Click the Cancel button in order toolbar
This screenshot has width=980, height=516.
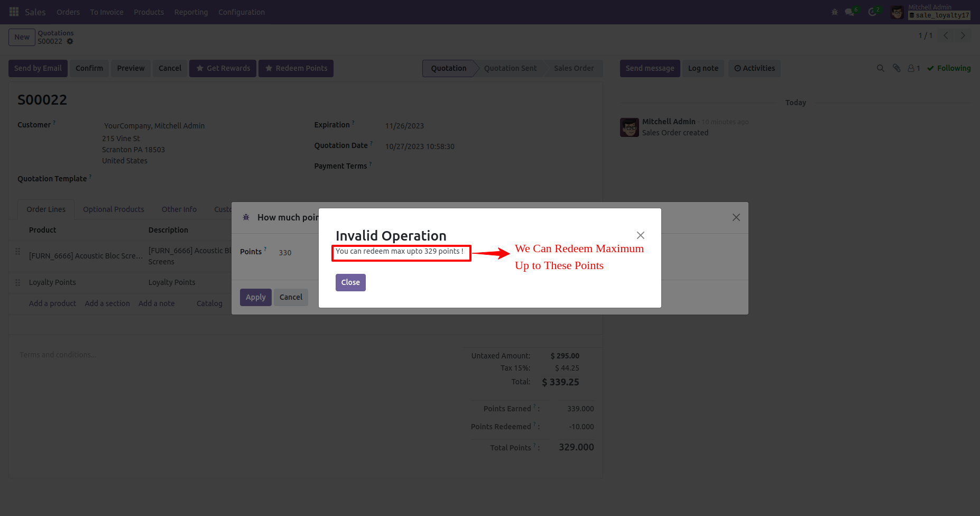point(170,68)
